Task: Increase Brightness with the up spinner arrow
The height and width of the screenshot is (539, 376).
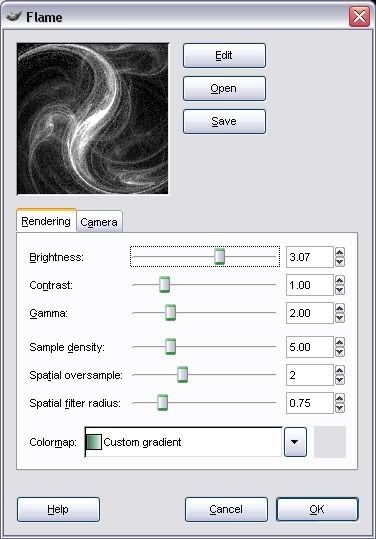Action: tap(340, 252)
